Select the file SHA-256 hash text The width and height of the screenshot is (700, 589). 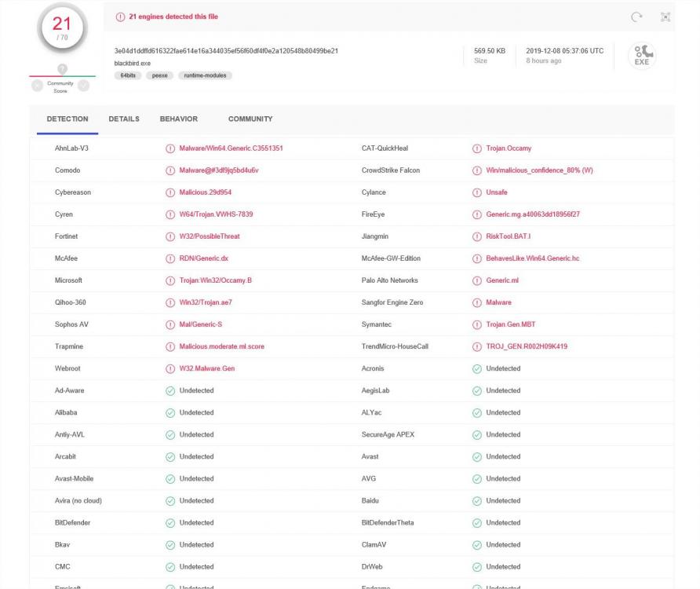pos(226,51)
